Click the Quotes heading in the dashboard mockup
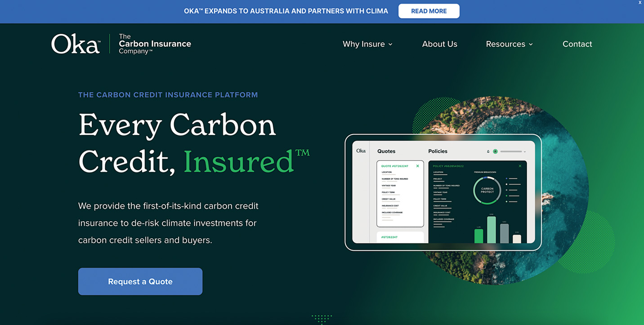The width and height of the screenshot is (644, 325). click(386, 151)
